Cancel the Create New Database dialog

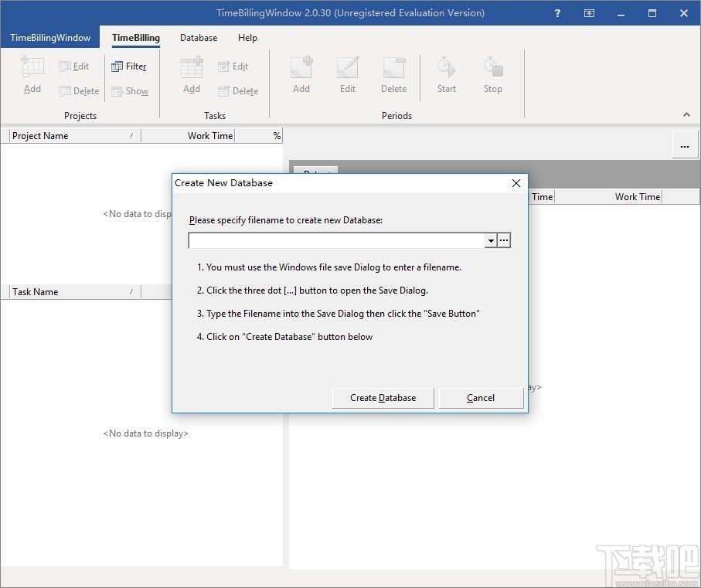(x=481, y=398)
